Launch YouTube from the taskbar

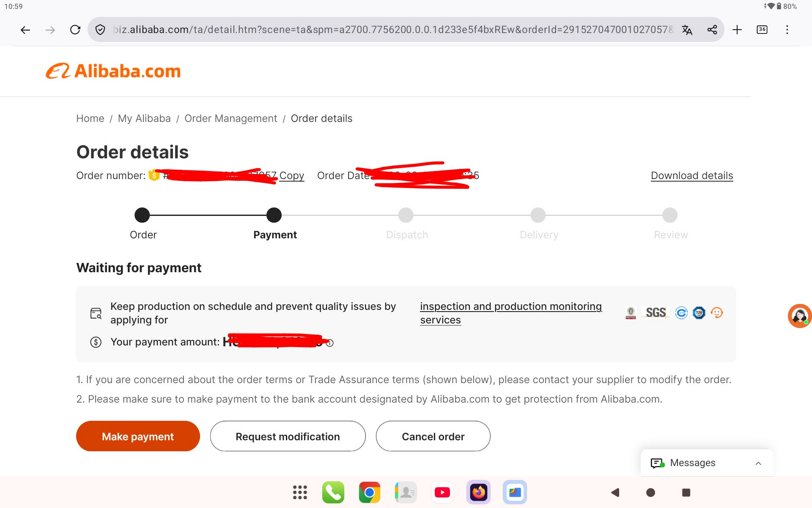tap(442, 492)
